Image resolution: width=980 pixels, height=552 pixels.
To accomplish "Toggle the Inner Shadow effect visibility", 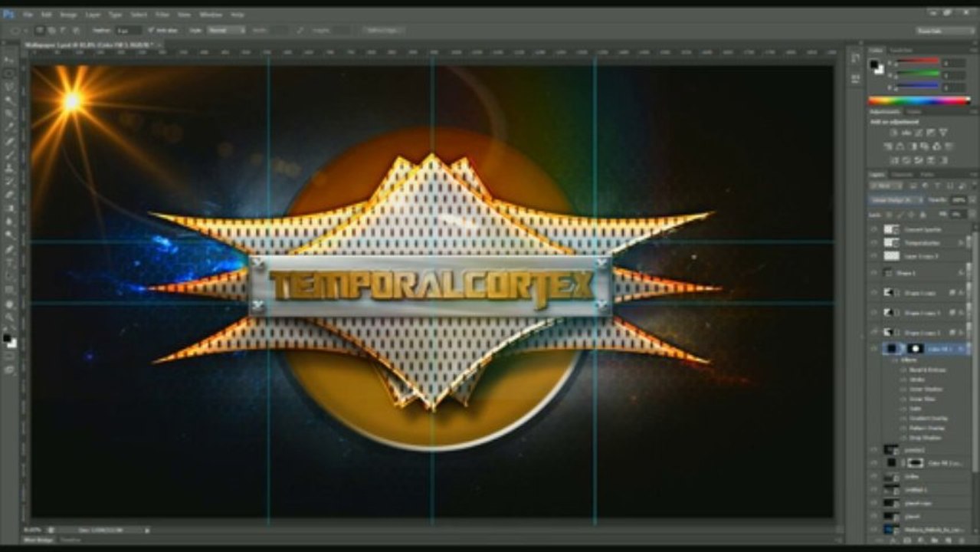I will pos(903,389).
